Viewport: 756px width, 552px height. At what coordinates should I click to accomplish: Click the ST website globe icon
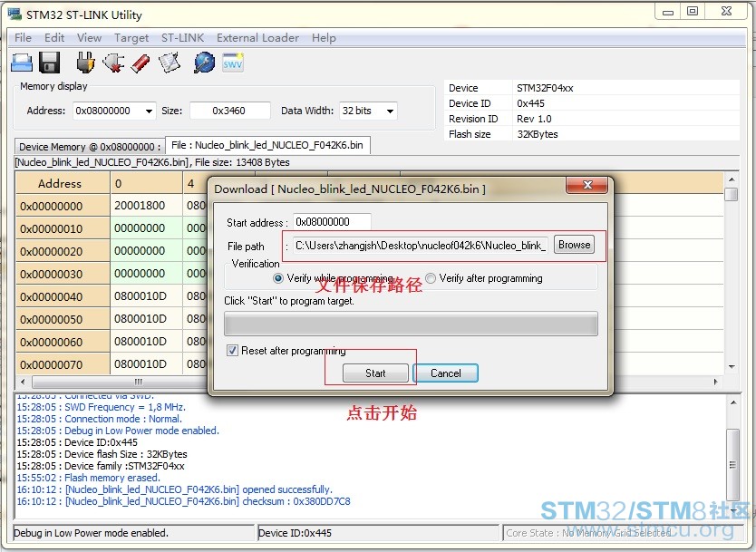pos(205,63)
